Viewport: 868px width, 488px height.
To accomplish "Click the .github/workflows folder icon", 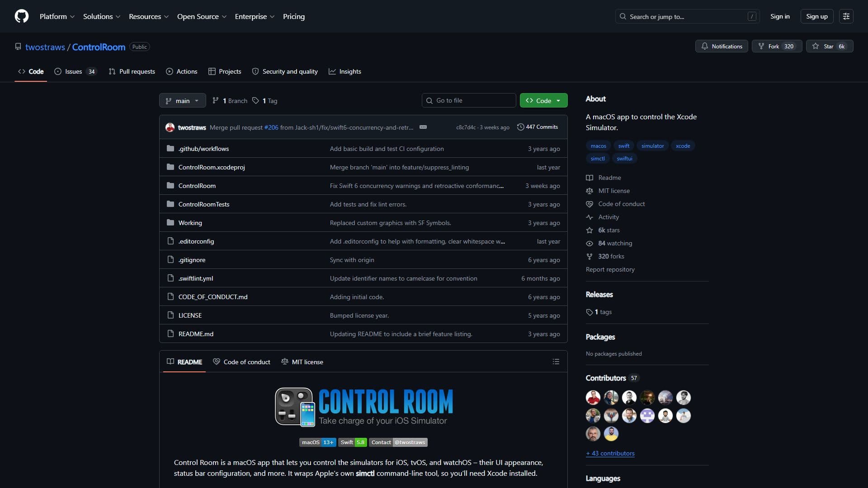I will click(x=170, y=148).
